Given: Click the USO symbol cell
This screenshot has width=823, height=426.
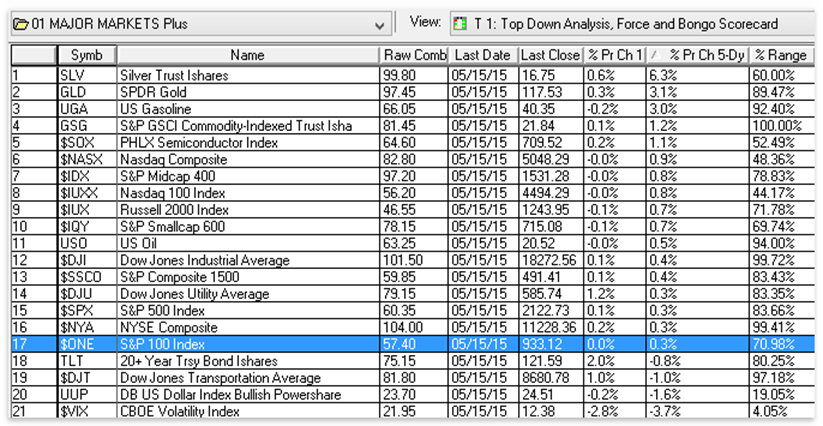Looking at the screenshot, I should pos(87,243).
